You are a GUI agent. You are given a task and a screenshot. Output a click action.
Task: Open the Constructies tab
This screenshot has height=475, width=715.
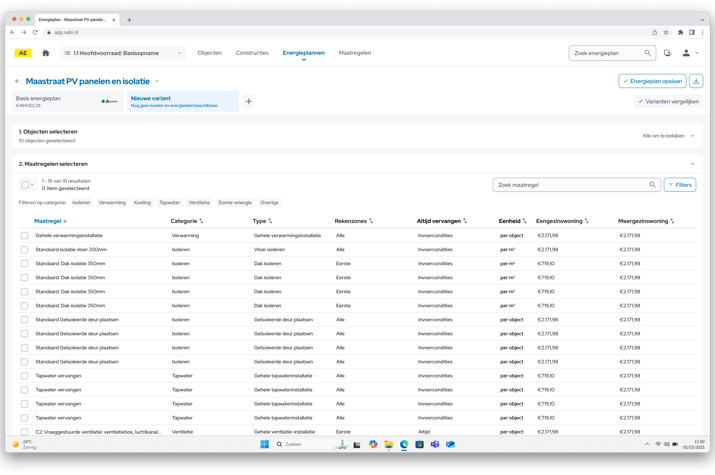pos(252,53)
